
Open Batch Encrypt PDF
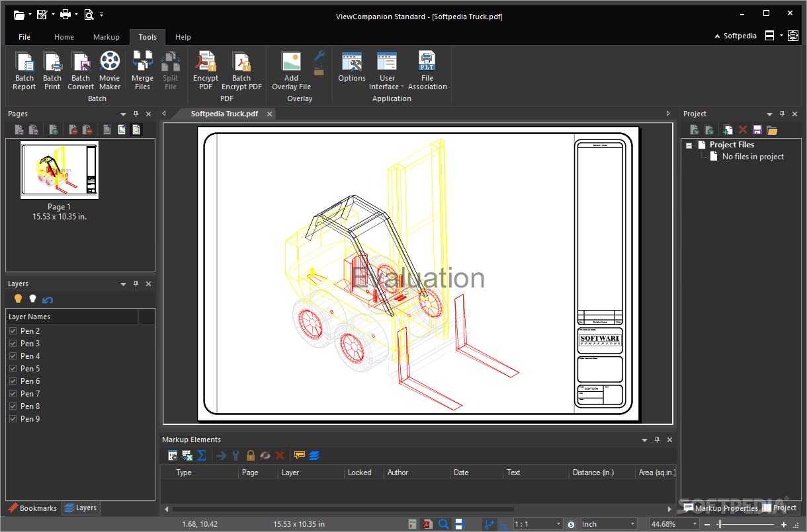[241, 71]
